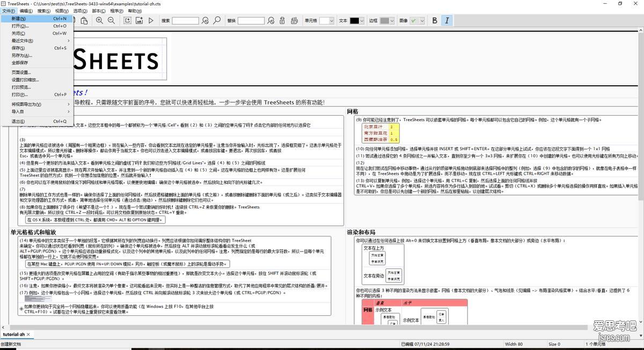Open the 选项 menu in menu bar
This screenshot has height=350, width=644.
[80, 11]
